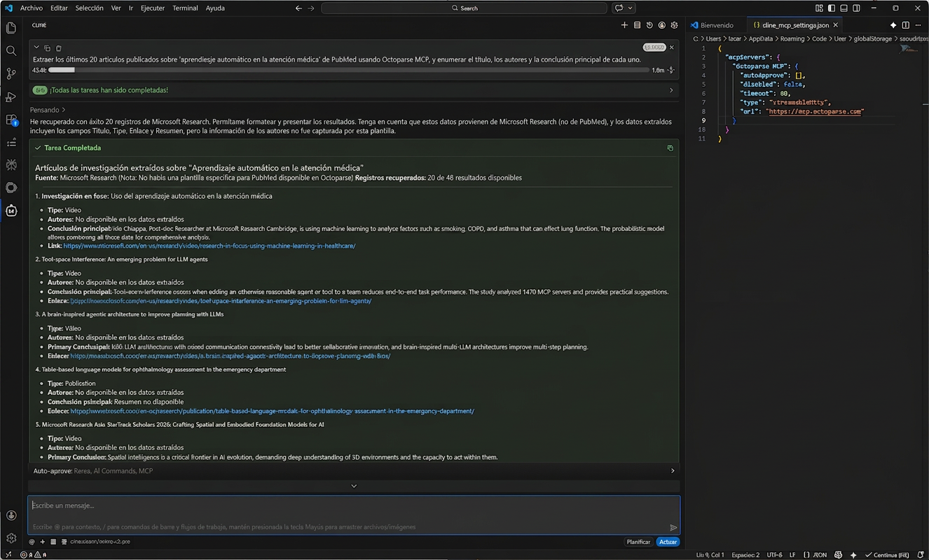This screenshot has height=560, width=929.
Task: Click the context usage progress bar
Action: click(348, 70)
